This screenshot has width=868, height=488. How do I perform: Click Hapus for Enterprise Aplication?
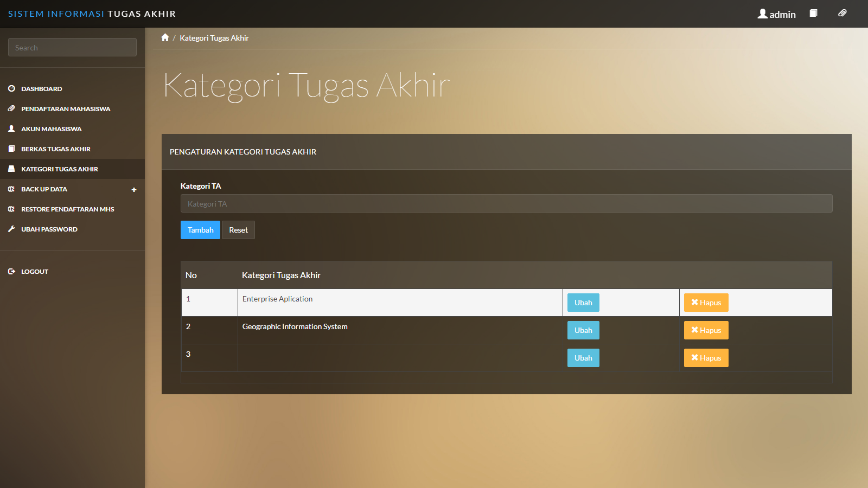tap(706, 303)
